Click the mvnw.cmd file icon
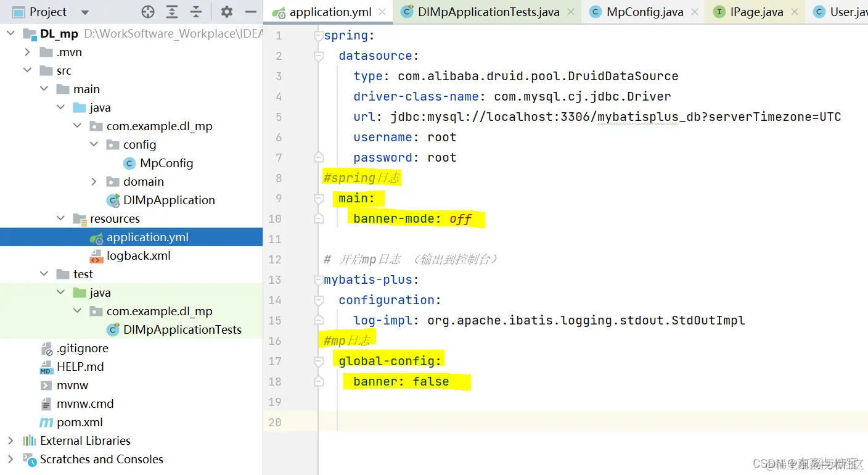868x475 pixels. point(46,404)
